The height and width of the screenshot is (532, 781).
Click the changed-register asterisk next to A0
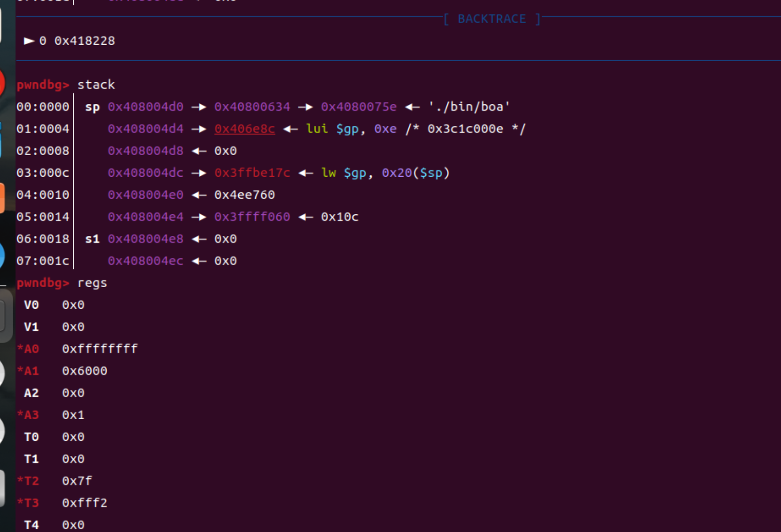coord(20,349)
